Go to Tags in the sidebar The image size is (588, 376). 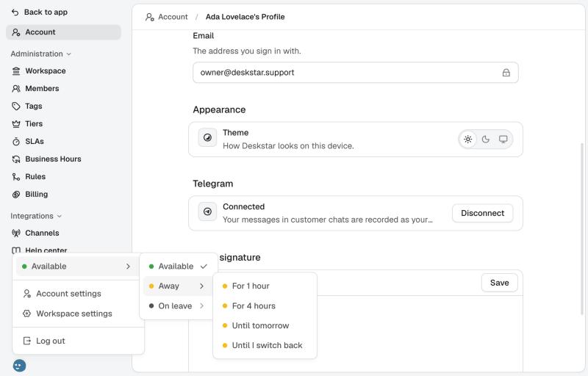tap(63, 106)
